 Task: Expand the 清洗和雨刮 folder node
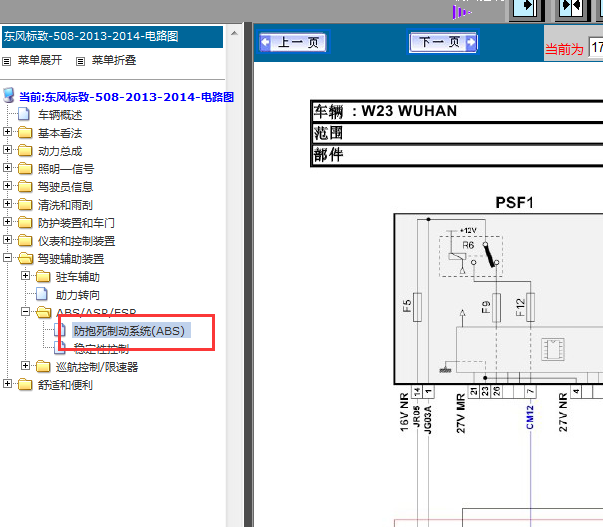point(7,203)
